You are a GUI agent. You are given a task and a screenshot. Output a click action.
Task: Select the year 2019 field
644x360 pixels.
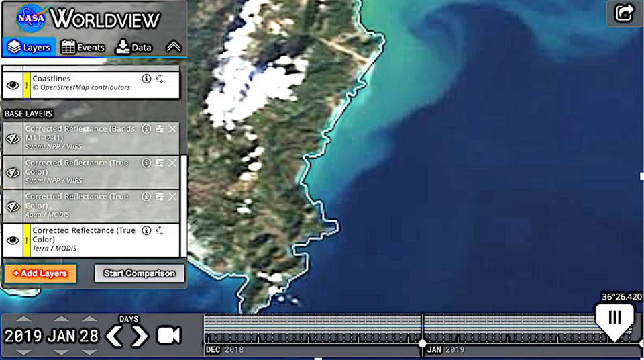coord(23,336)
